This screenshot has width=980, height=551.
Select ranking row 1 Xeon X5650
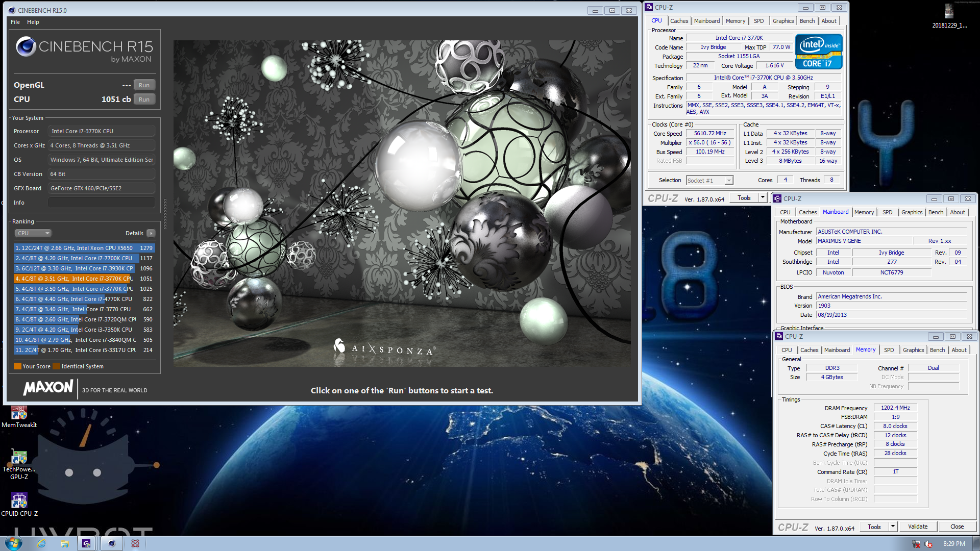(84, 248)
